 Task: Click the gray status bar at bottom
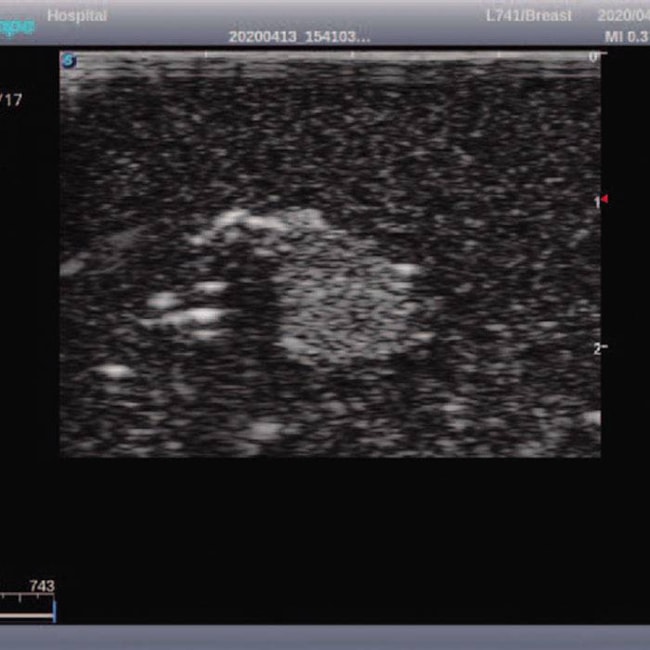[x=325, y=637]
